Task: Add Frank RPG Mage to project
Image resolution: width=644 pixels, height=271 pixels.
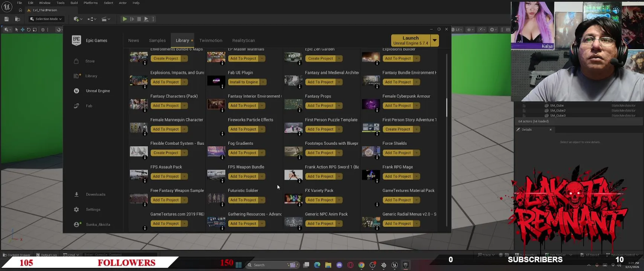Action: coord(398,177)
